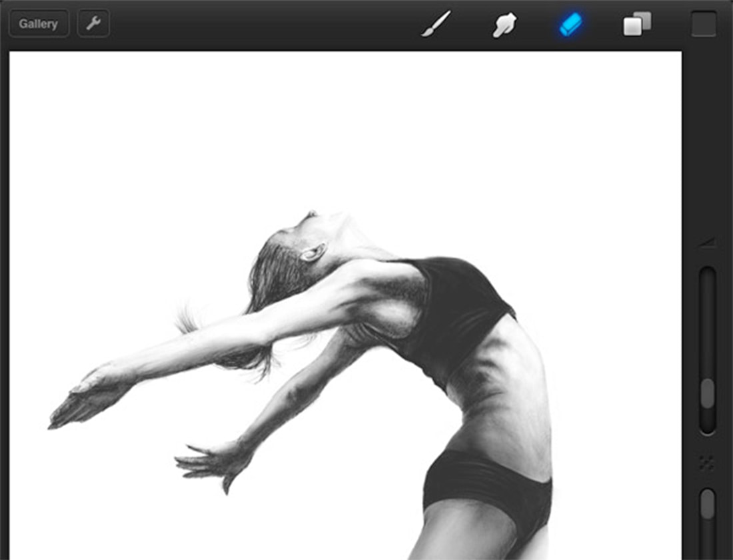Return to the Gallery
Viewport: 733px width, 560px height.
point(38,23)
